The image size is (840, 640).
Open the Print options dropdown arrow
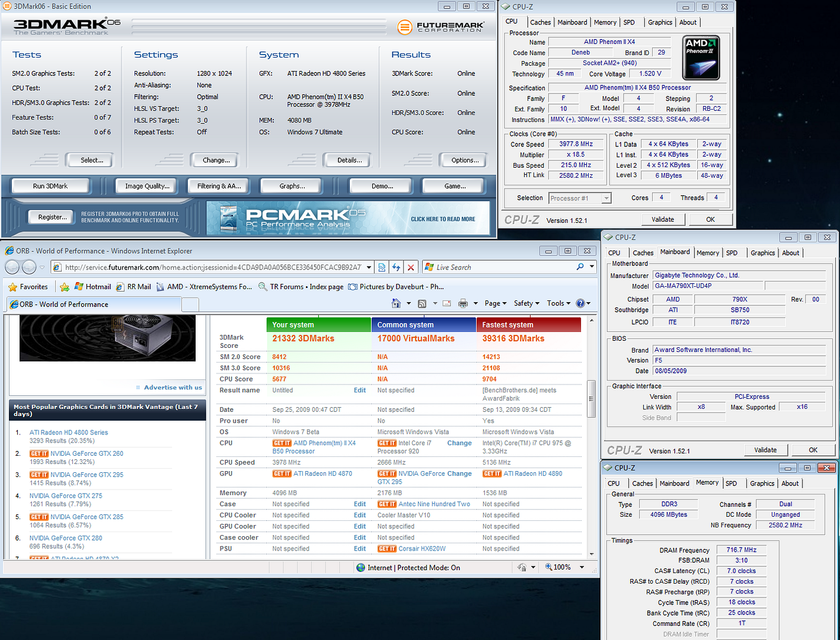475,303
